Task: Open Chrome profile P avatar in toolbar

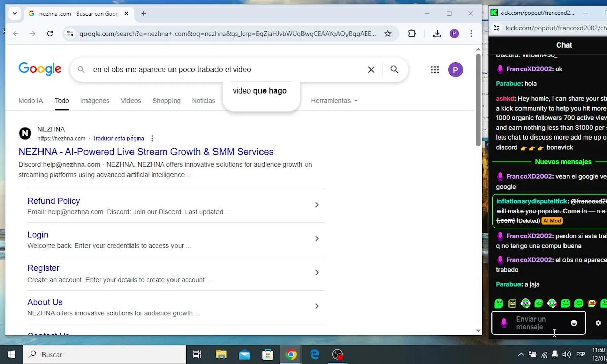Action: (454, 34)
